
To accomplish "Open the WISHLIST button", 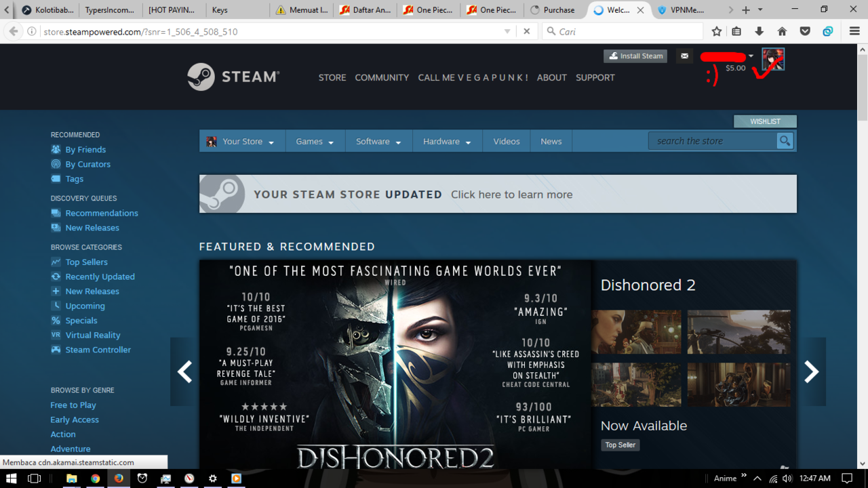I will pos(765,121).
